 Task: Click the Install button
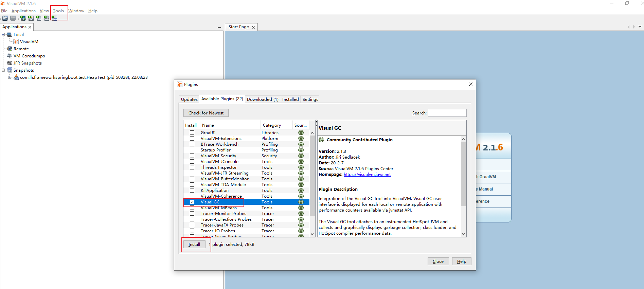click(194, 245)
